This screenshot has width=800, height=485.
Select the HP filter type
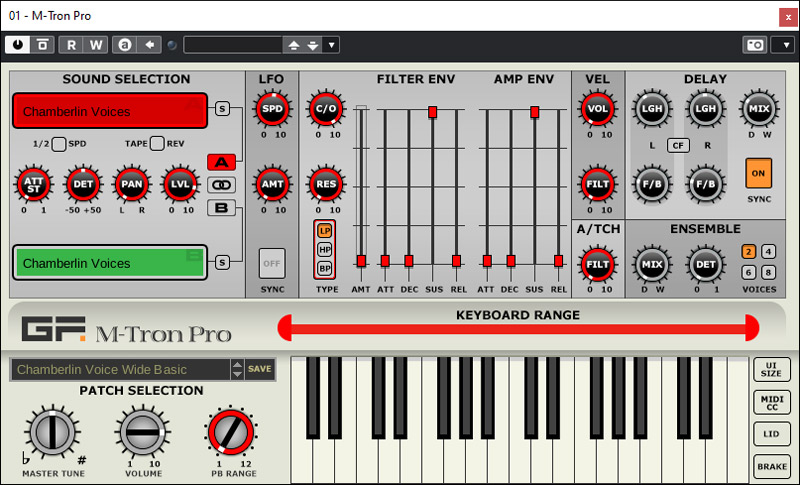click(325, 249)
